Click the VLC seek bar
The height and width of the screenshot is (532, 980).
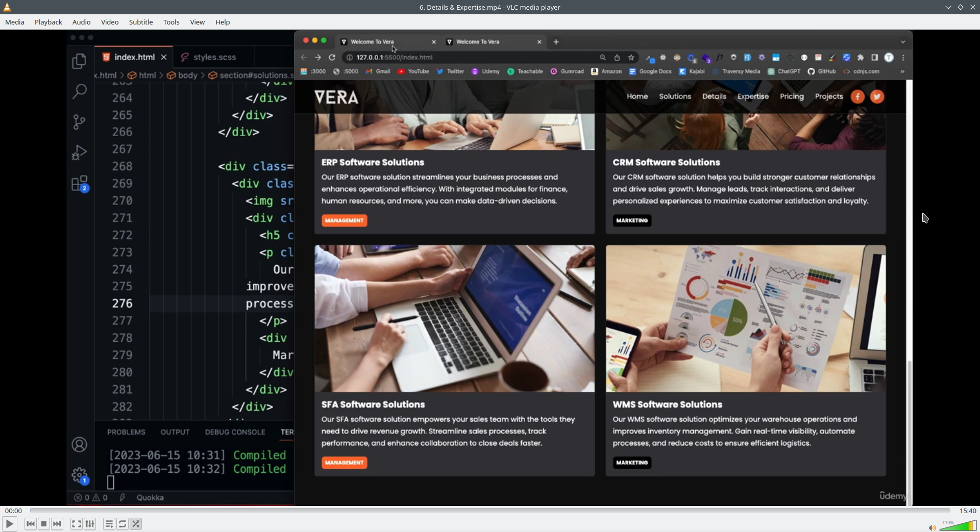[490, 511]
